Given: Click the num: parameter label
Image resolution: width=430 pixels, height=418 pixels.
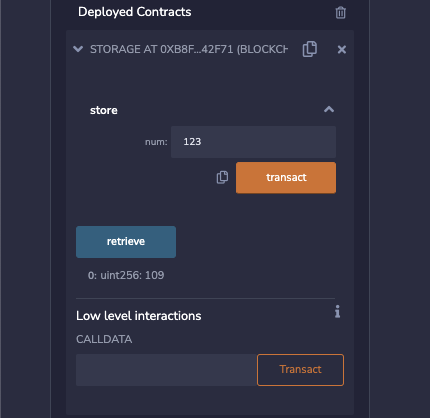Looking at the screenshot, I should click(156, 142).
